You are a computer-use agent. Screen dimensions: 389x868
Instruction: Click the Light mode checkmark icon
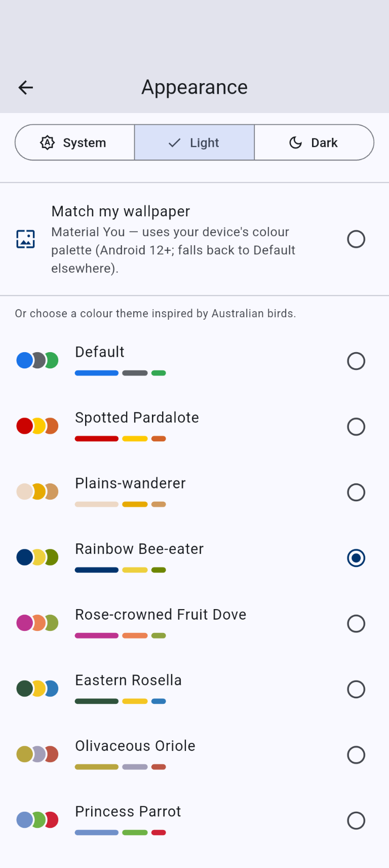(x=174, y=143)
